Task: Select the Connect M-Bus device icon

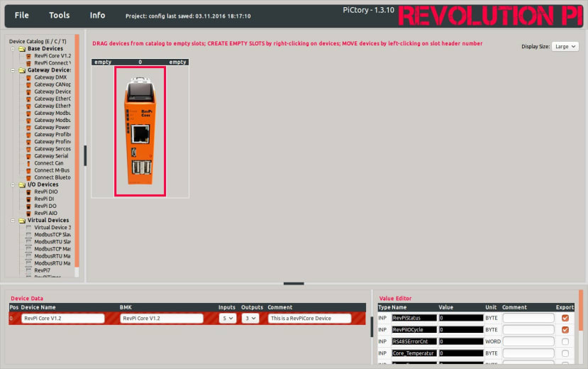Action: [x=28, y=170]
